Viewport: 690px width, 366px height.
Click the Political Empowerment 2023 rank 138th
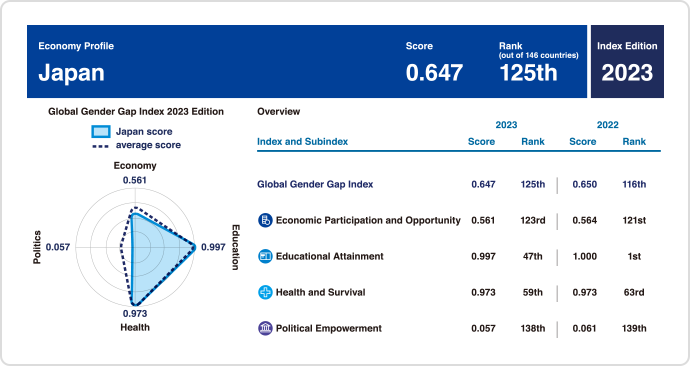click(x=533, y=329)
